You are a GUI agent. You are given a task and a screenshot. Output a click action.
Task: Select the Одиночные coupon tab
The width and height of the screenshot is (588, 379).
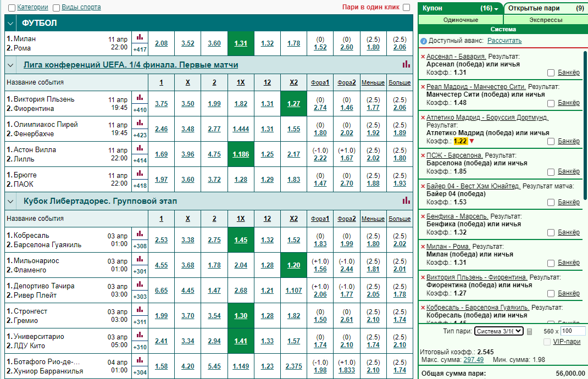click(461, 20)
